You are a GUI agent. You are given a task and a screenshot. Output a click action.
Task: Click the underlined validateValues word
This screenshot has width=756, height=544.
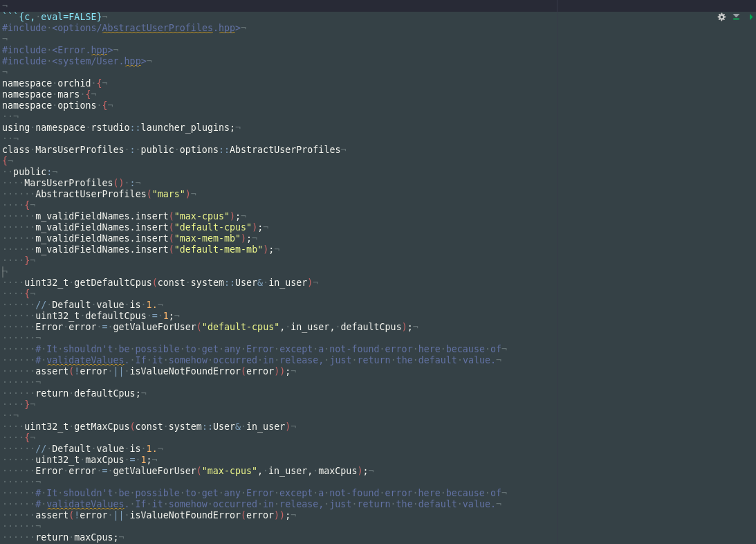(84, 360)
